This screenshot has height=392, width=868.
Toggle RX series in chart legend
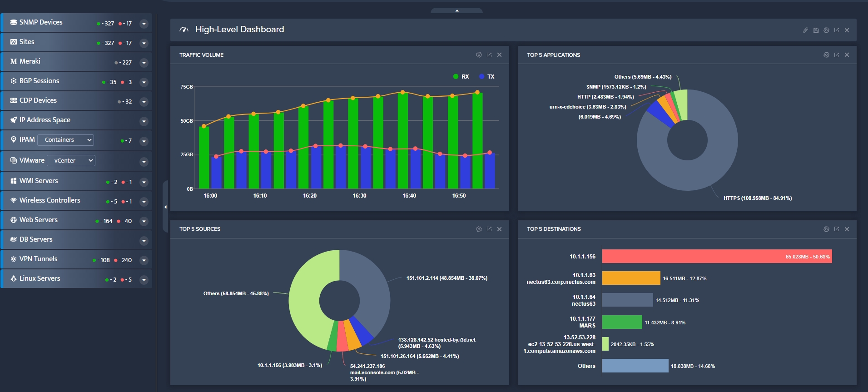(461, 77)
